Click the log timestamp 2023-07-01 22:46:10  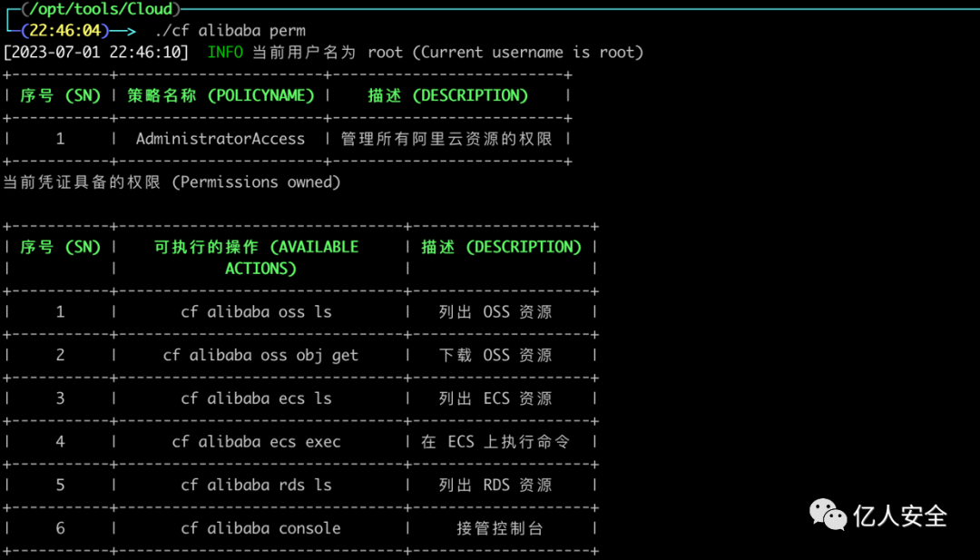96,53
